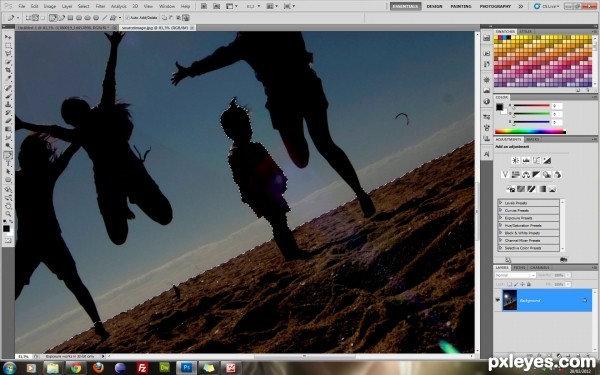Image resolution: width=600 pixels, height=375 pixels.
Task: Open Firefox from the taskbar
Action: [x=98, y=368]
